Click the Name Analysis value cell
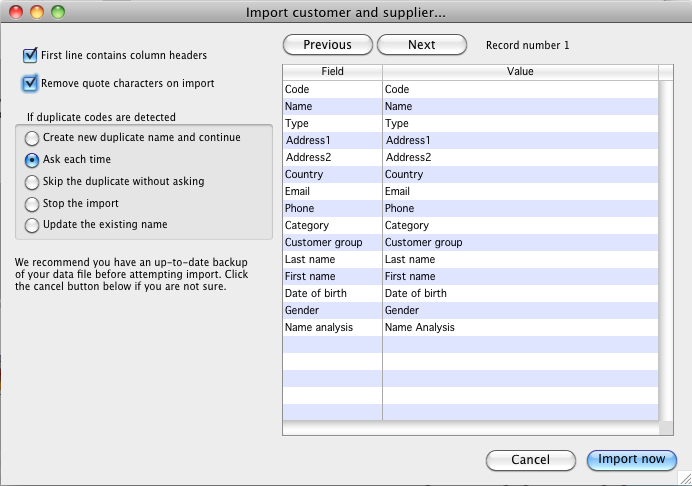 point(520,327)
